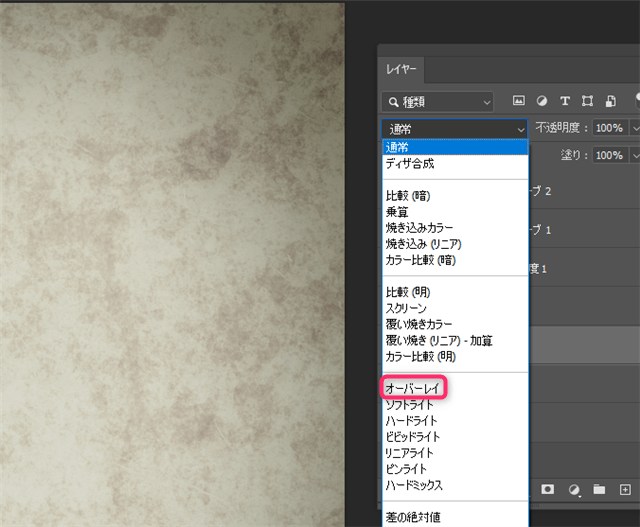640x527 pixels.
Task: Open the 塗り slider arrow
Action: pos(635,155)
